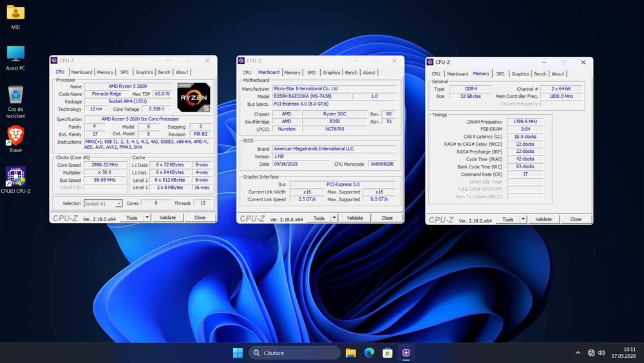The height and width of the screenshot is (363, 644).
Task: Open the Coș de reciclare recycle bin
Action: [x=15, y=102]
